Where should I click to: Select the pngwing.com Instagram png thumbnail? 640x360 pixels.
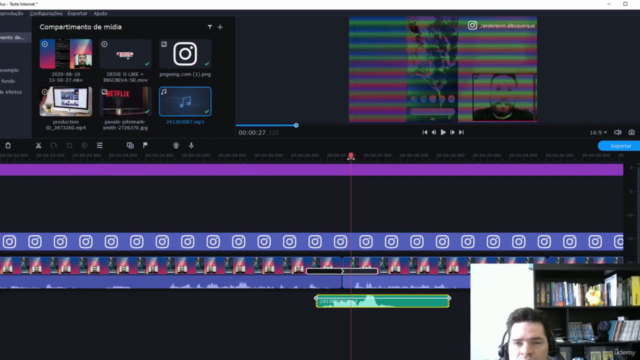tap(185, 54)
